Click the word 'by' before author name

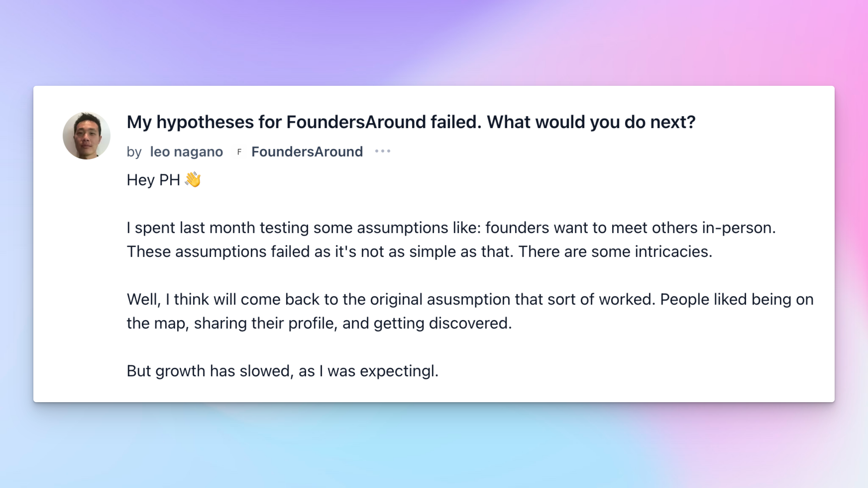click(134, 152)
